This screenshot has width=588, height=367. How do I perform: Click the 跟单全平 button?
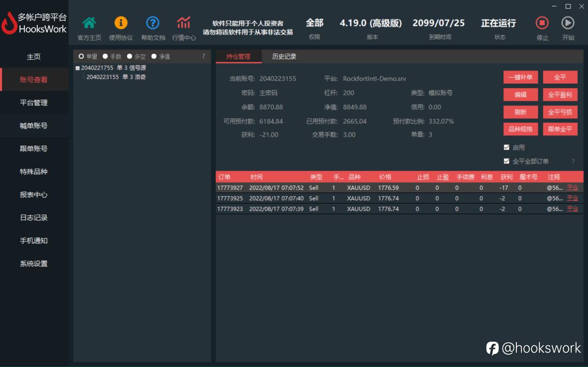[560, 129]
